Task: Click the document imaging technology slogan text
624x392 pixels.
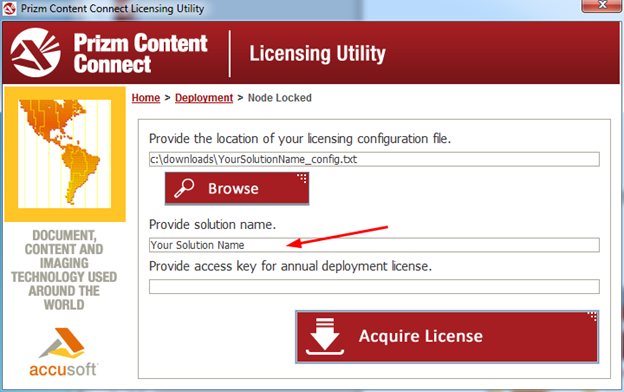Action: pyautogui.click(x=64, y=270)
